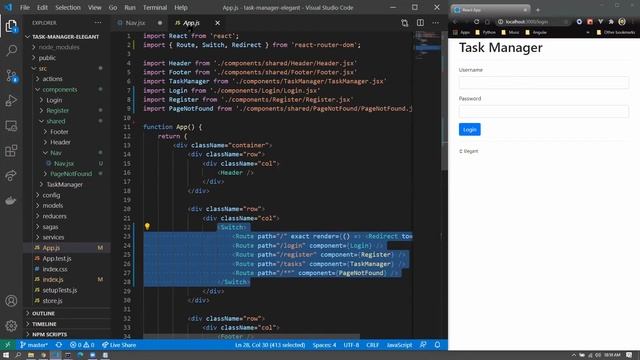The height and width of the screenshot is (360, 640).
Task: Open the Live Share view in activity bar
Action: 11,176
